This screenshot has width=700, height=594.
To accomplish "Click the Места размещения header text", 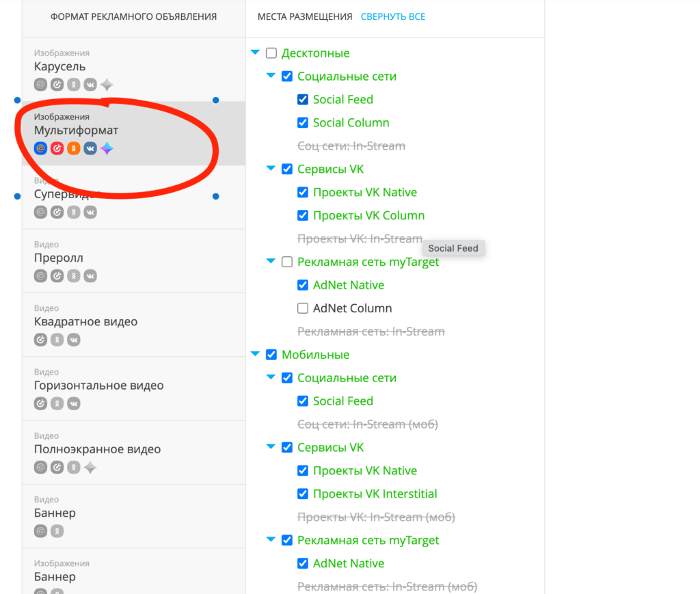I will [305, 16].
